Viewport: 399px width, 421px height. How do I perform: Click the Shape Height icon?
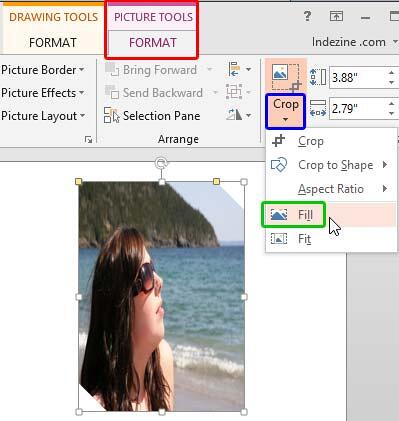tap(318, 77)
